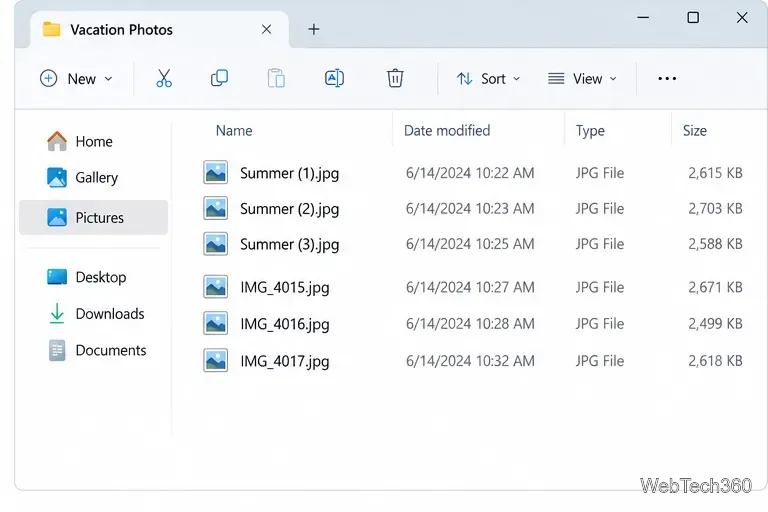Click date 6/14/2024 10:28 AM
The height and width of the screenshot is (512, 768).
pos(470,324)
